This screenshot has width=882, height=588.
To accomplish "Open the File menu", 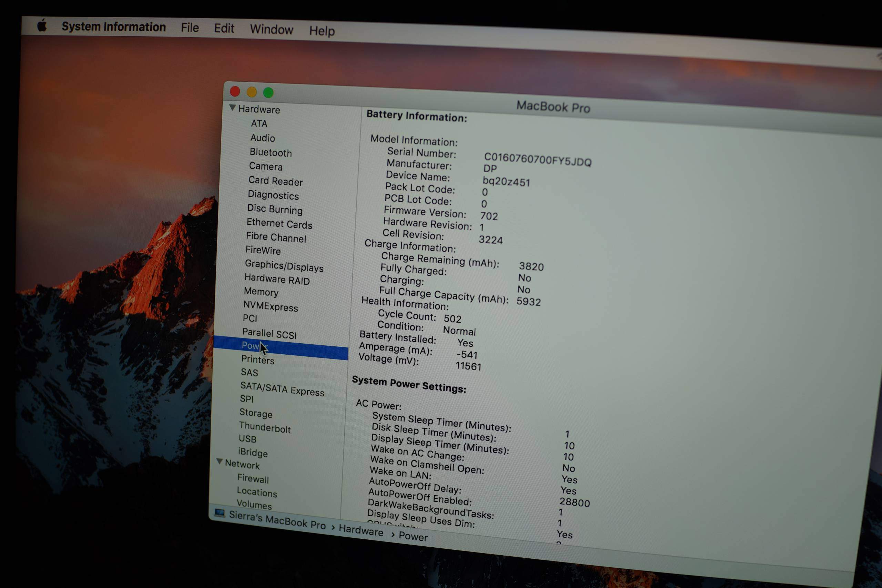I will (190, 27).
